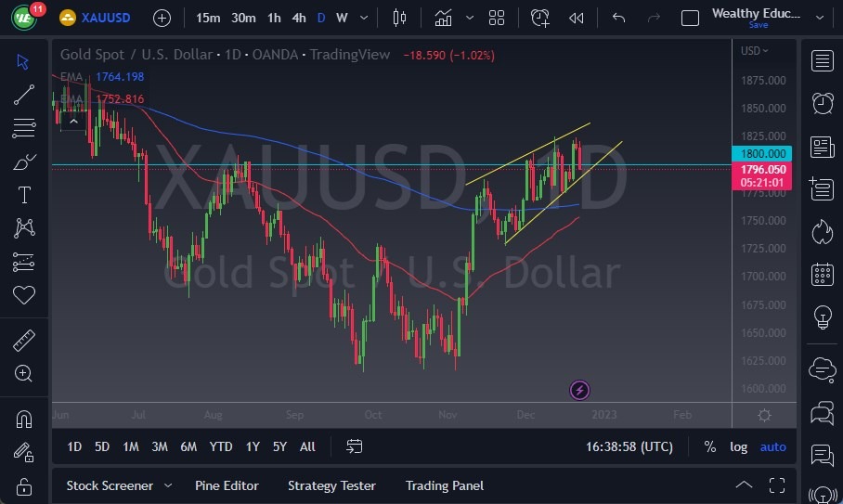Screen dimensions: 843x504
Task: Expand the Stock Screener dropdown arrow
Action: (168, 485)
